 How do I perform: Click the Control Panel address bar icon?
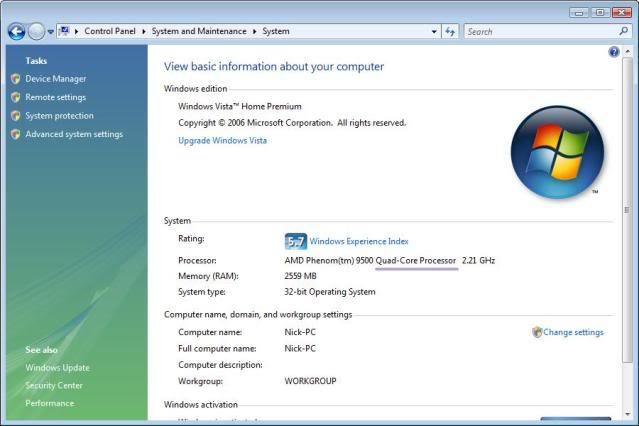pos(64,31)
